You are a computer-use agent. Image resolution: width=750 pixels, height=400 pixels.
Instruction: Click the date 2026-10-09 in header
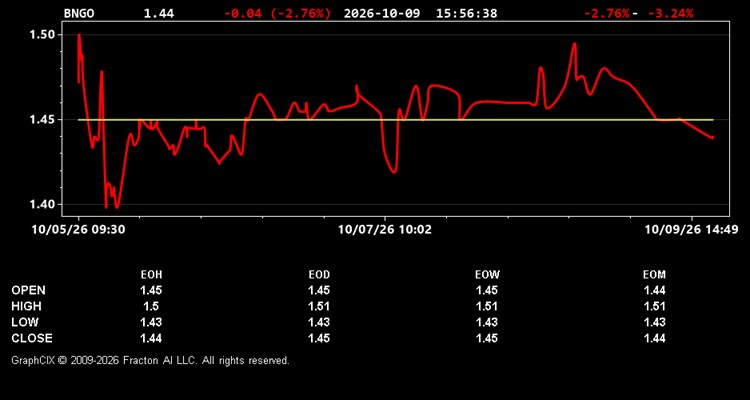coord(382,13)
